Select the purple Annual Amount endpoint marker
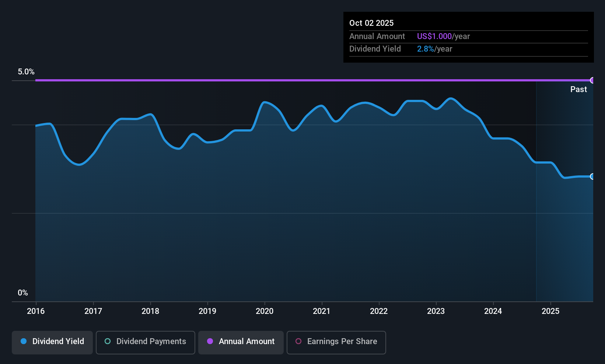605x364 pixels. pyautogui.click(x=592, y=80)
